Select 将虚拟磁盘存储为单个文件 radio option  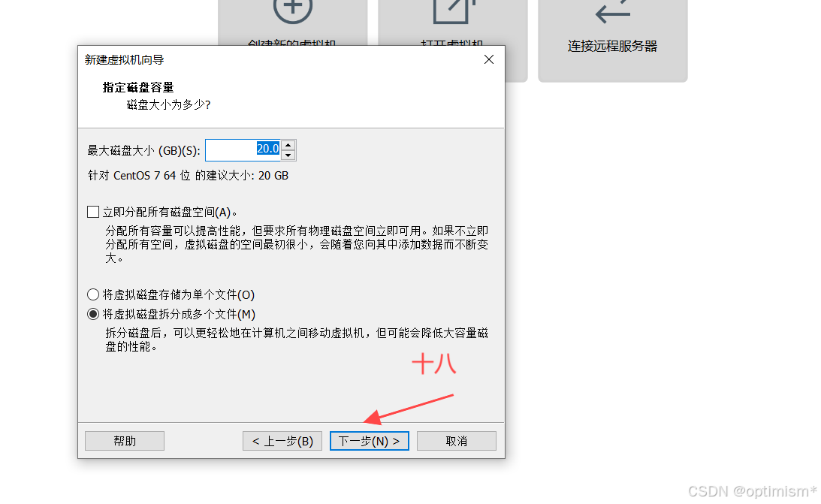click(x=93, y=294)
